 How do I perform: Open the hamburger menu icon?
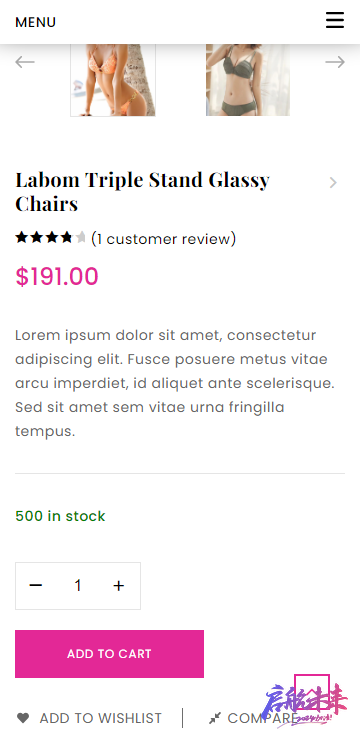[x=335, y=20]
